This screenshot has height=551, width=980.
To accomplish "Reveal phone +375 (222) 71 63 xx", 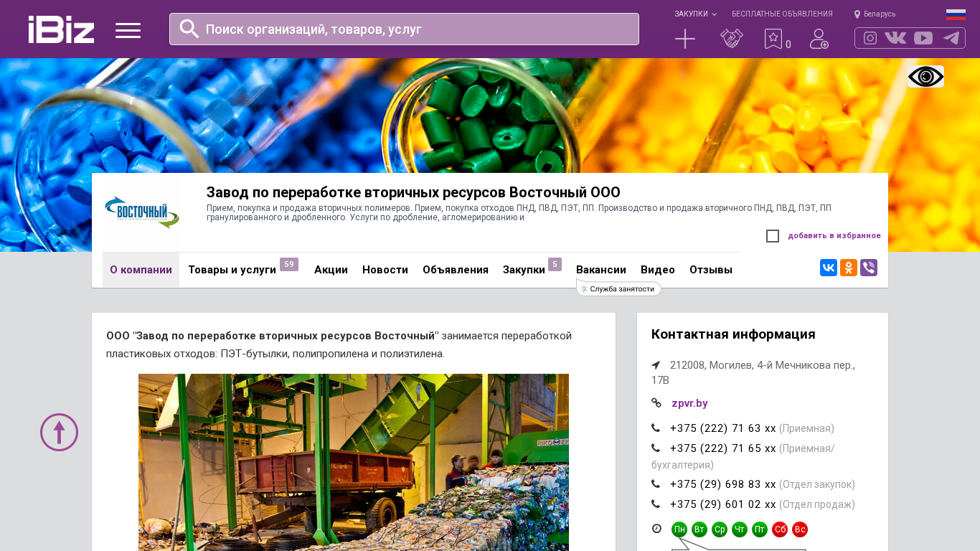I will (x=723, y=428).
